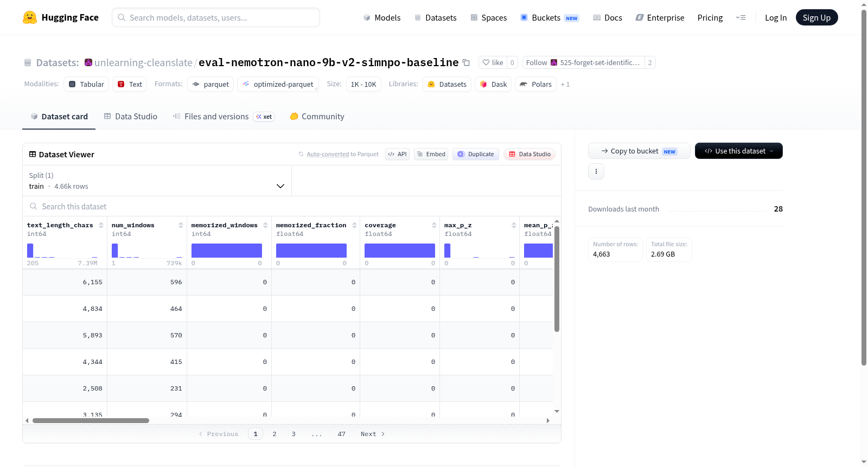Click the text_length_chars histogram bar

click(30, 251)
